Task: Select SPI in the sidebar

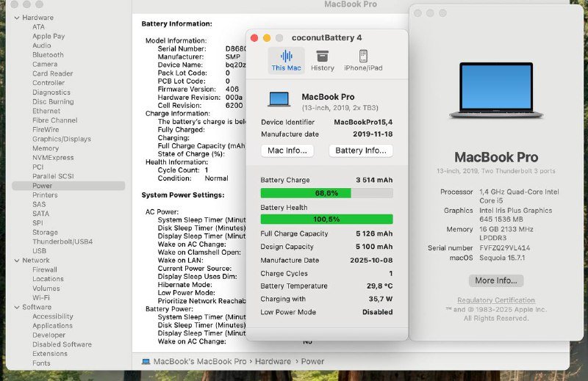Action: tap(37, 223)
